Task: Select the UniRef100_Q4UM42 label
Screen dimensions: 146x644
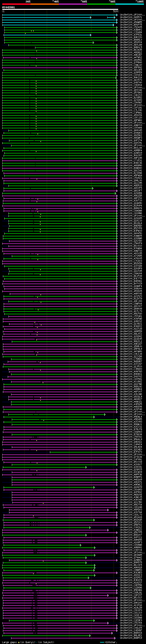Action: point(131,60)
